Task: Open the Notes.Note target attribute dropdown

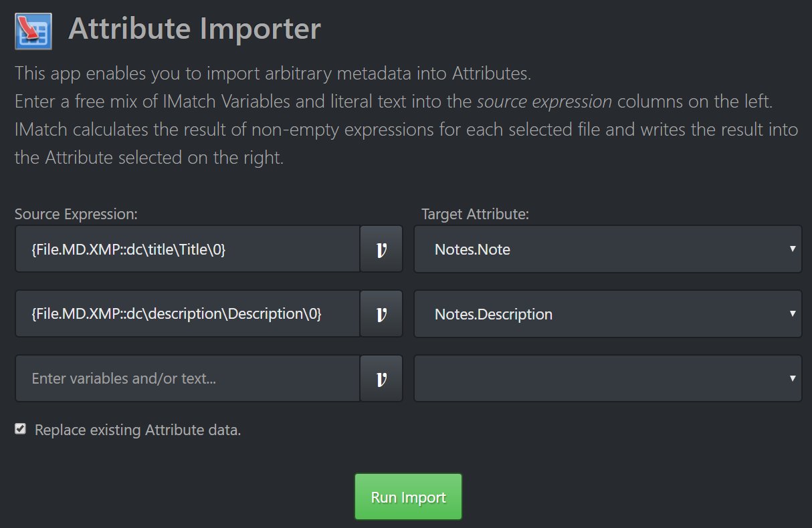Action: pos(608,249)
